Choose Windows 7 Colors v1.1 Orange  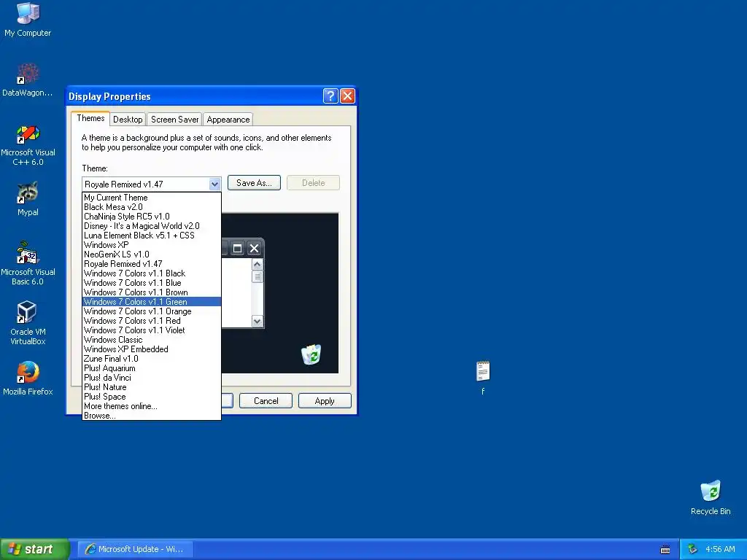pos(152,311)
